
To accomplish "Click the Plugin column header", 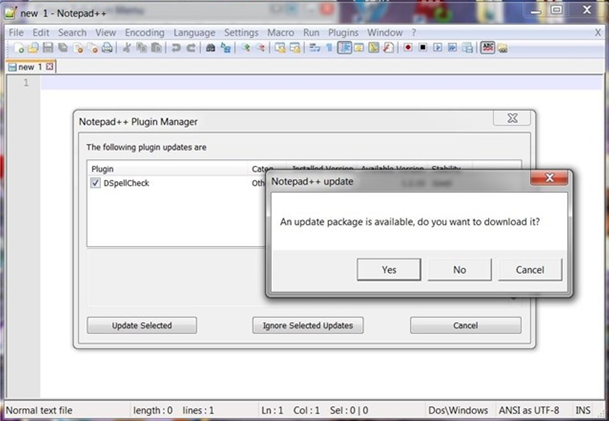I will point(167,169).
